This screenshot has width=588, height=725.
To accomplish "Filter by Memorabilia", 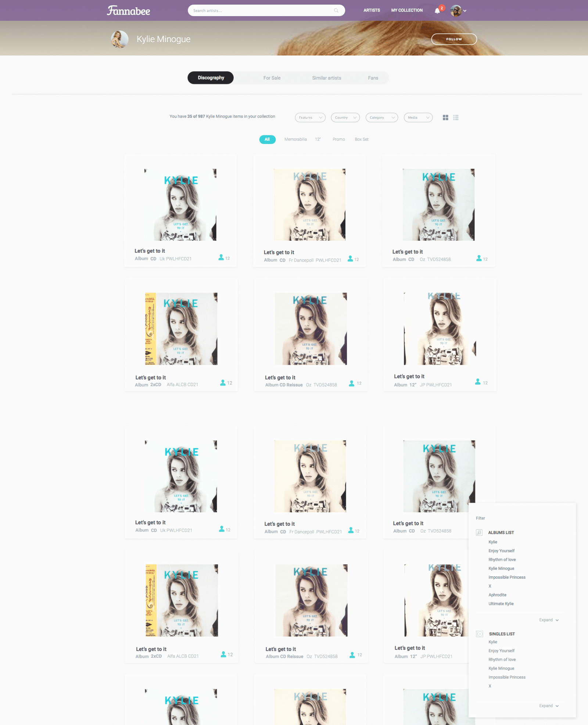I will (x=295, y=139).
